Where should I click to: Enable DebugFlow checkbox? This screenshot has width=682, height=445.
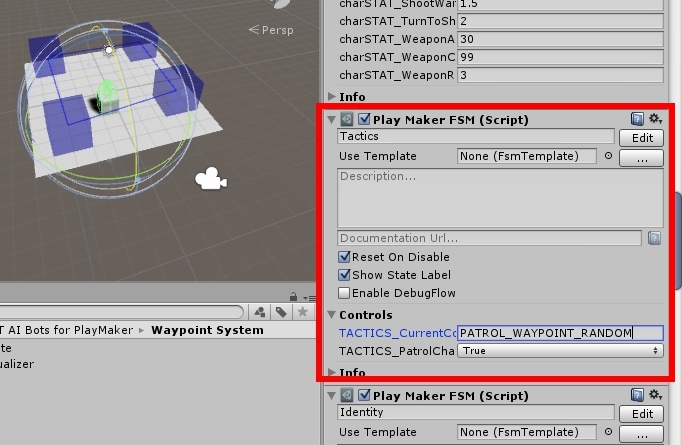(x=344, y=293)
